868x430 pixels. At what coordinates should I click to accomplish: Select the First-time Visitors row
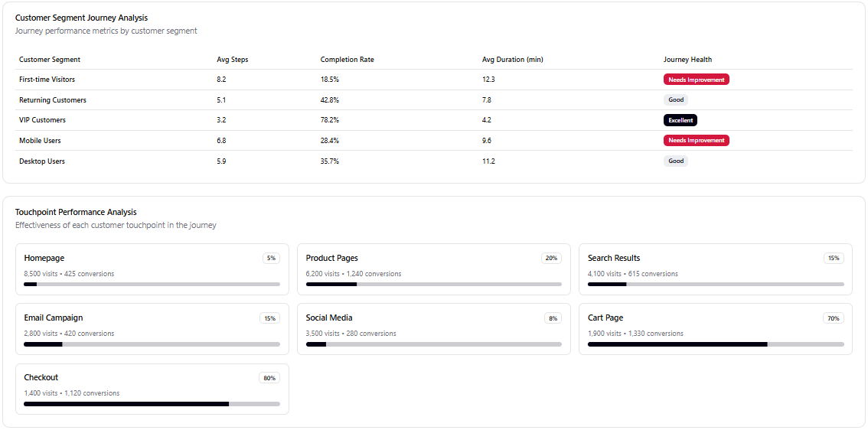[434, 80]
